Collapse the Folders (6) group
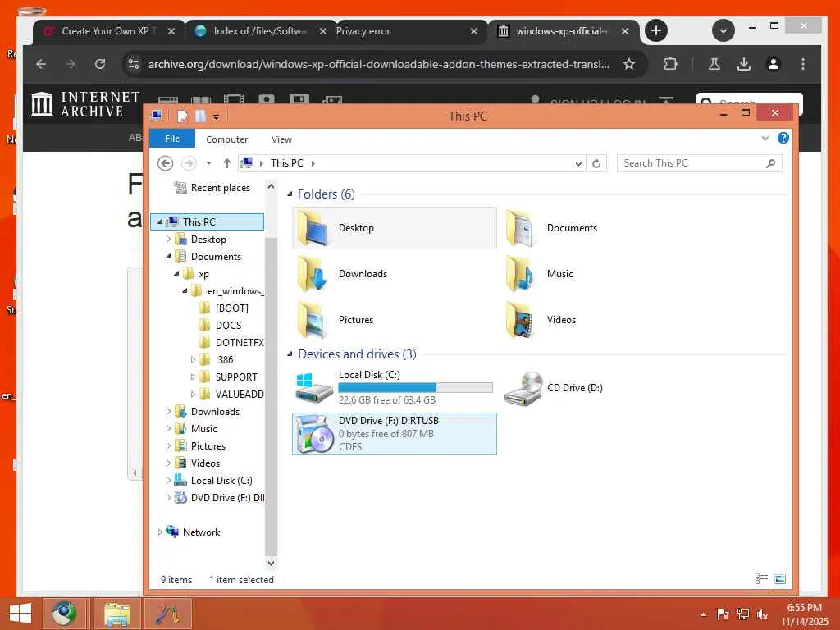 point(290,194)
